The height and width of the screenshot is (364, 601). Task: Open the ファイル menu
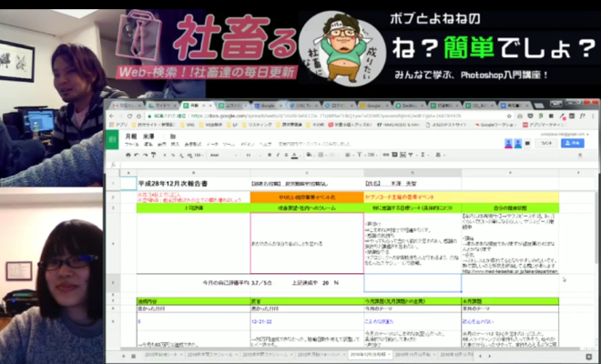point(130,144)
